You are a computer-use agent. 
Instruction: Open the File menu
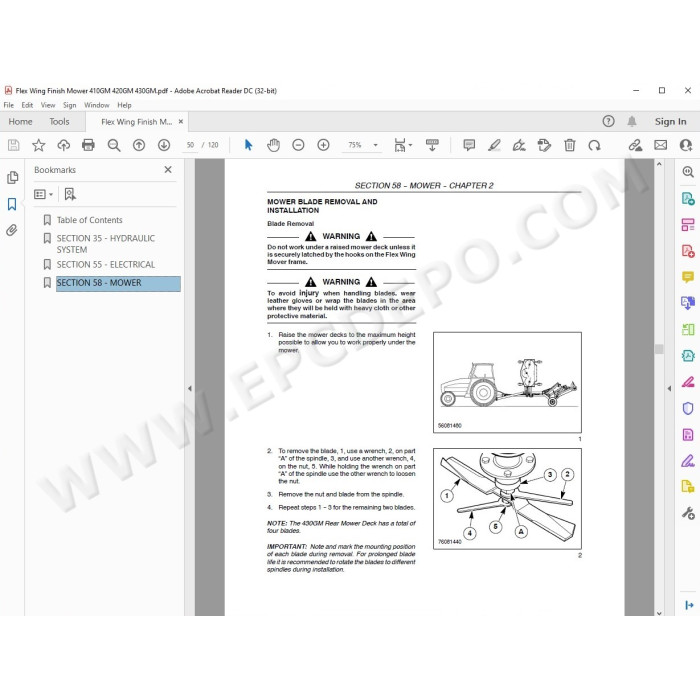pyautogui.click(x=8, y=105)
